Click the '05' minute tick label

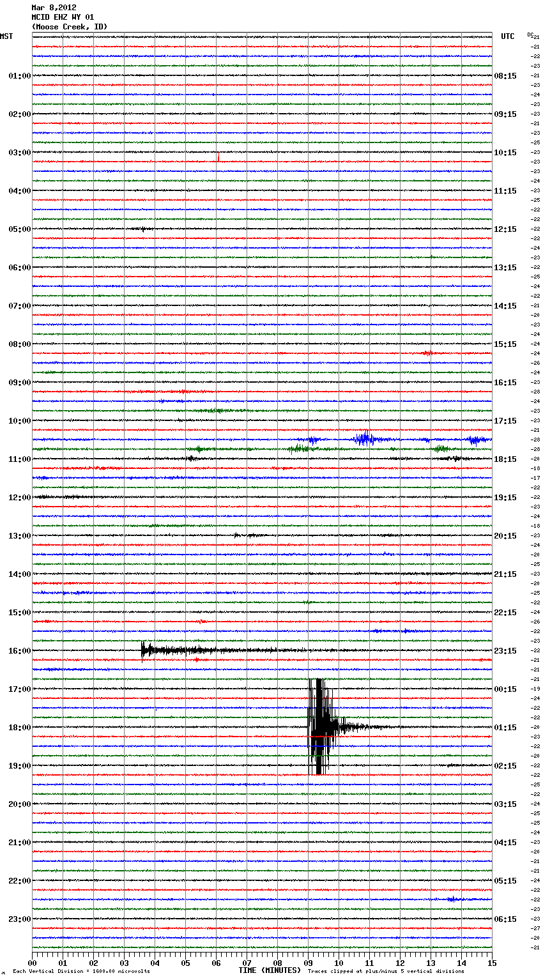point(185,963)
